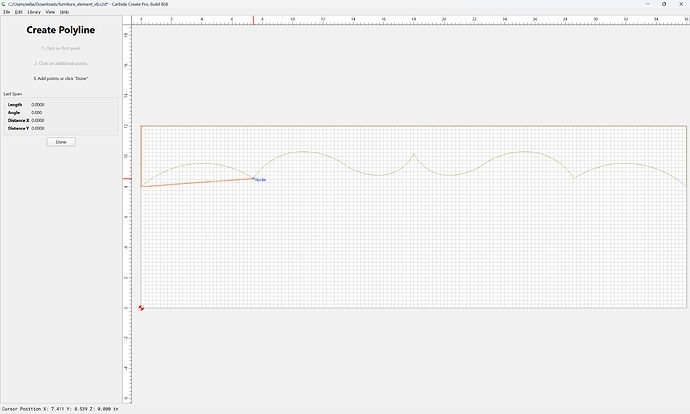The width and height of the screenshot is (690, 414).
Task: Click the Cursor Position status text
Action: click(60, 409)
